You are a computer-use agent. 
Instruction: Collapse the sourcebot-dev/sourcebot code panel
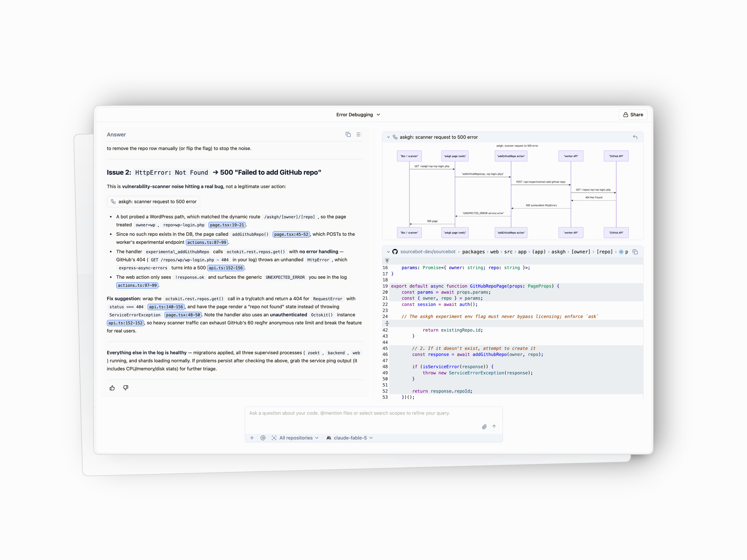[x=388, y=252]
